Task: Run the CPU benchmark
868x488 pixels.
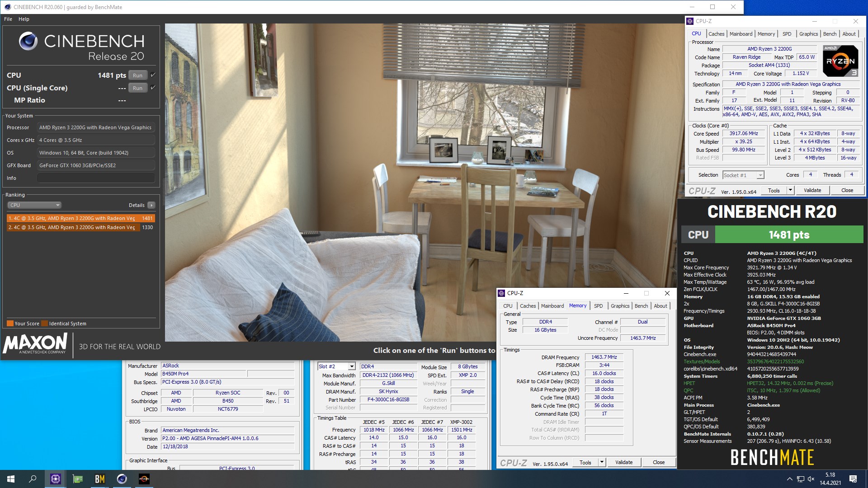Action: [138, 75]
